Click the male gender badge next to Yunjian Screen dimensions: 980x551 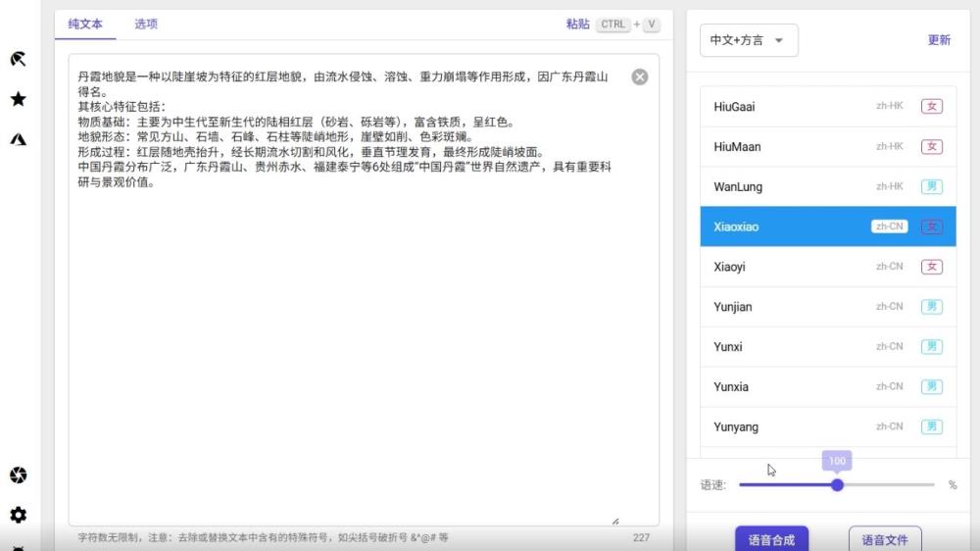931,307
